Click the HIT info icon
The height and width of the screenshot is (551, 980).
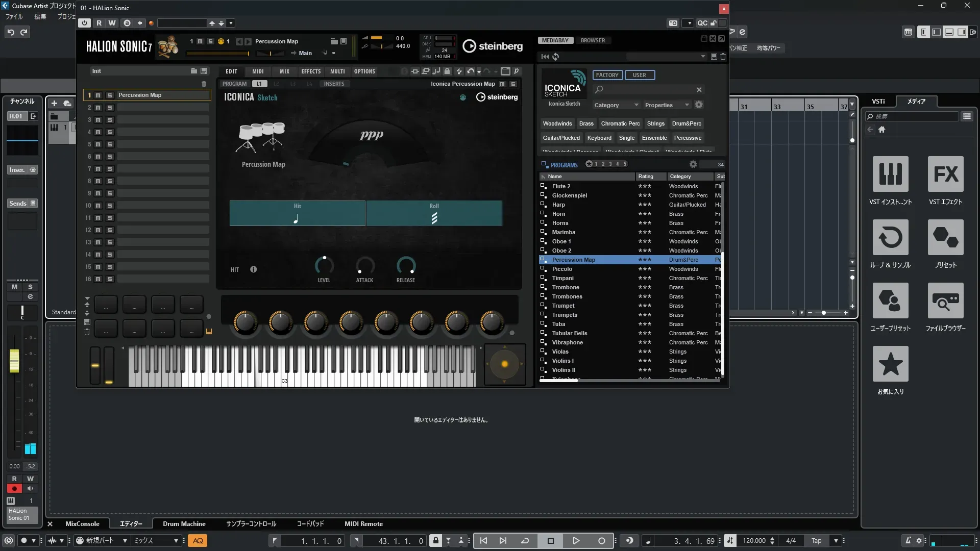click(254, 269)
